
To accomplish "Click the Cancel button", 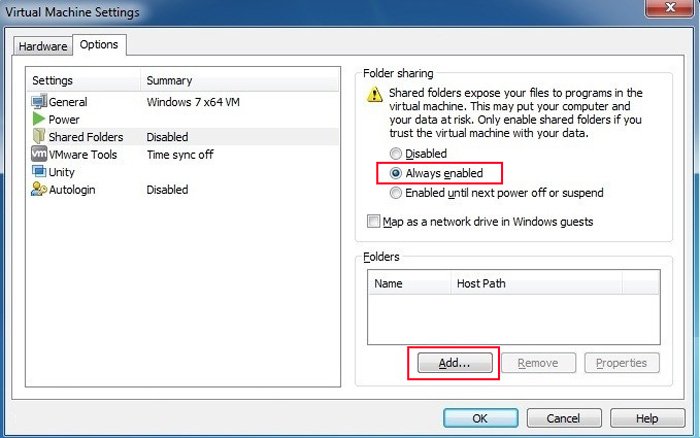I will coord(564,418).
